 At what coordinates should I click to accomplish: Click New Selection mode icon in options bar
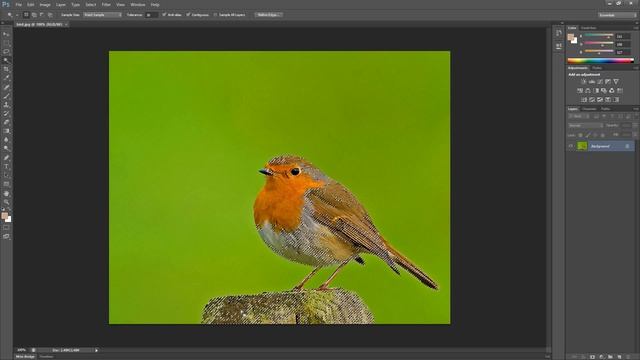click(26, 15)
